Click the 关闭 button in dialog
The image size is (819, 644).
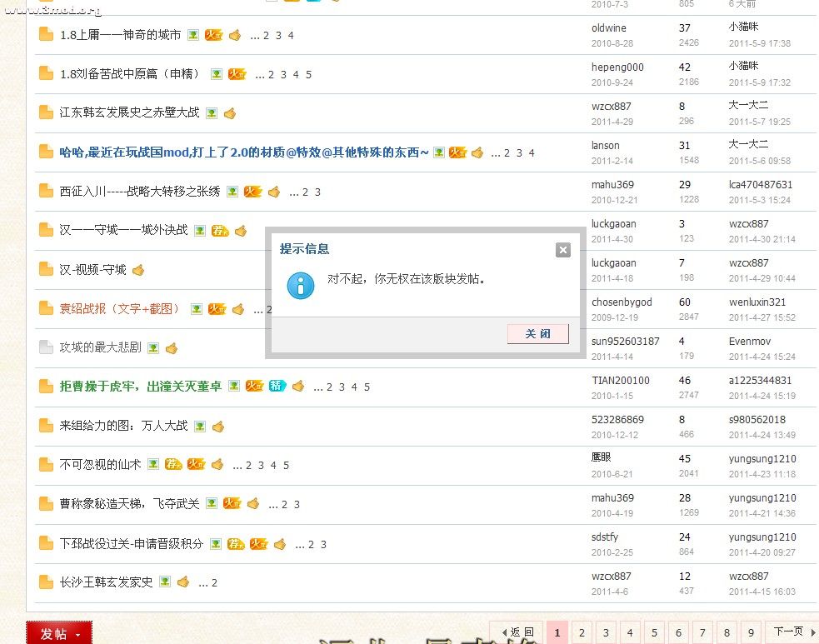pyautogui.click(x=537, y=334)
